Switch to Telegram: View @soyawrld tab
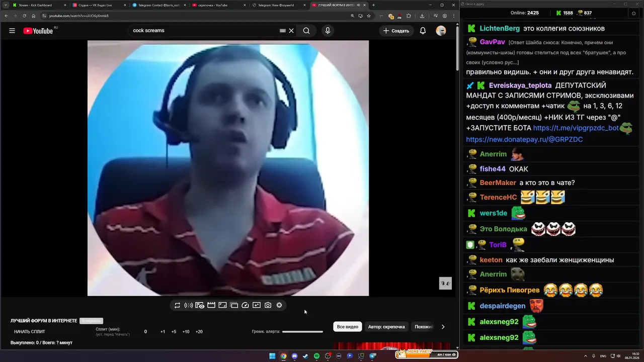Viewport: 644px width, 362px height. tap(278, 5)
